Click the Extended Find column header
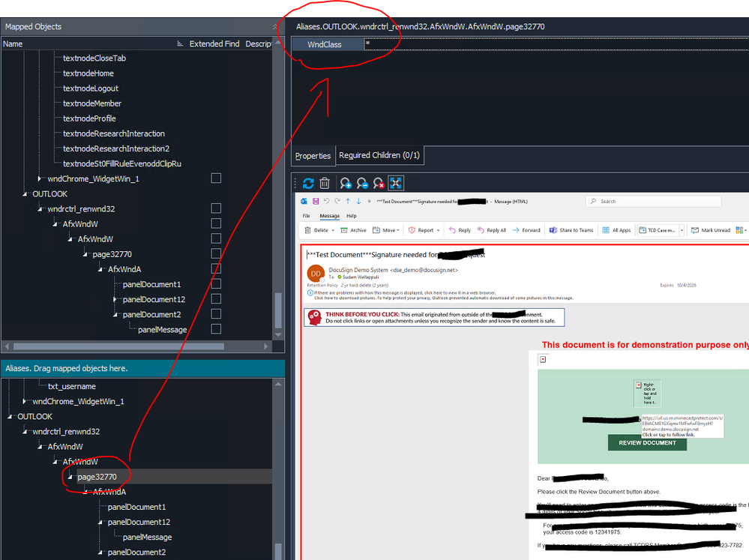The width and height of the screenshot is (749, 560). click(214, 43)
